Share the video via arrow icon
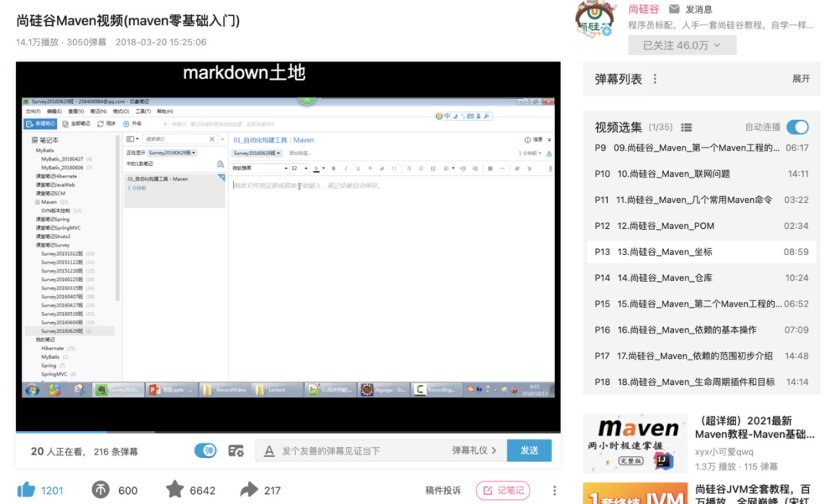This screenshot has height=504, width=830. point(249,489)
